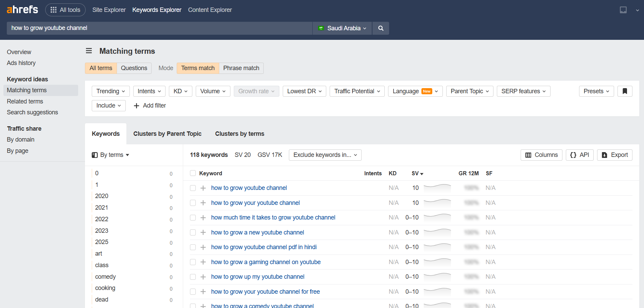The height and width of the screenshot is (308, 644).
Task: Click the keyword search input field
Action: click(x=159, y=28)
